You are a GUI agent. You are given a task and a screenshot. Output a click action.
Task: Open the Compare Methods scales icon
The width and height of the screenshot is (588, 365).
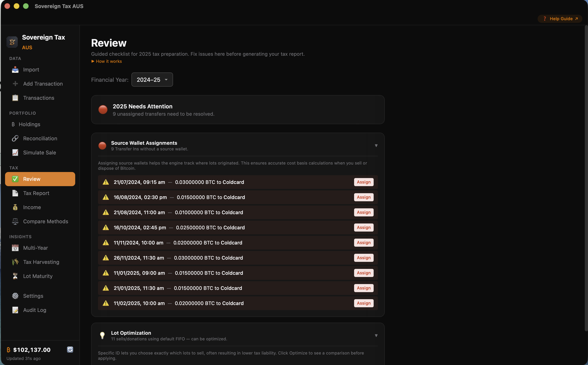[15, 221]
